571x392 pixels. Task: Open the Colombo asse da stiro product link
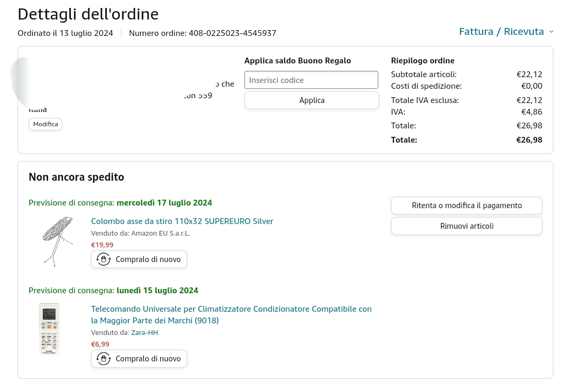point(182,221)
